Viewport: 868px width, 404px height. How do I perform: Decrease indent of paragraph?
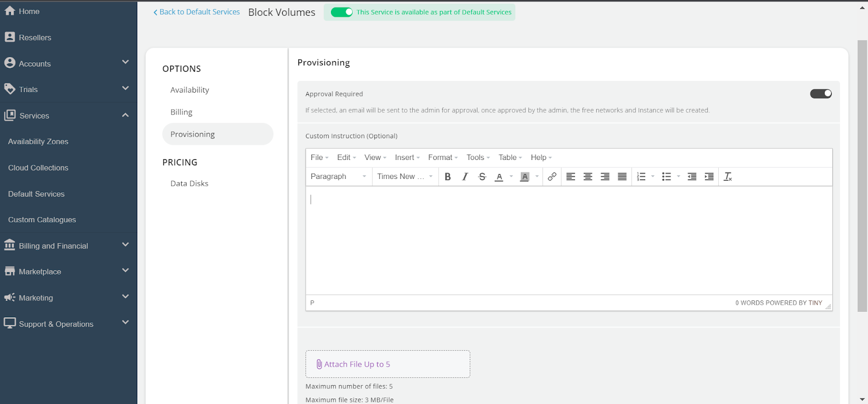(x=692, y=177)
